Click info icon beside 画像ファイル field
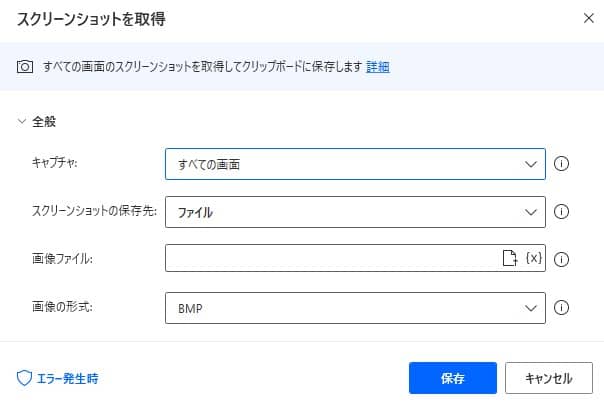This screenshot has width=604, height=406. (561, 259)
